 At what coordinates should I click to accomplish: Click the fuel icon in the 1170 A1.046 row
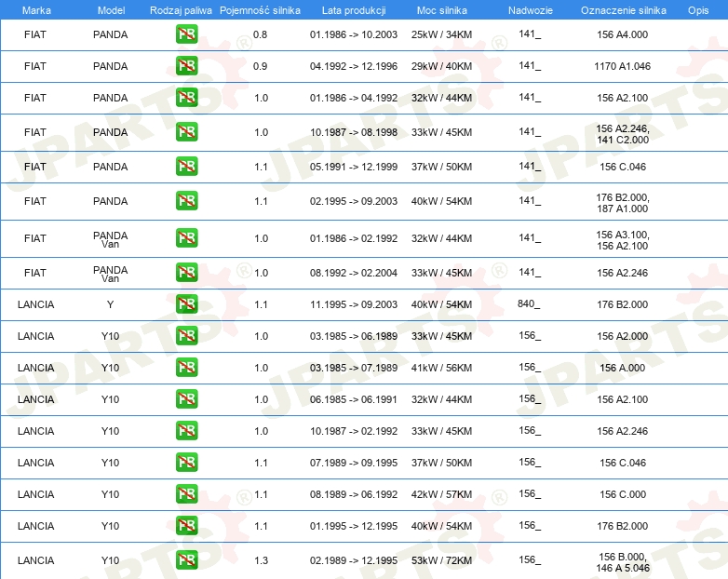[186, 65]
